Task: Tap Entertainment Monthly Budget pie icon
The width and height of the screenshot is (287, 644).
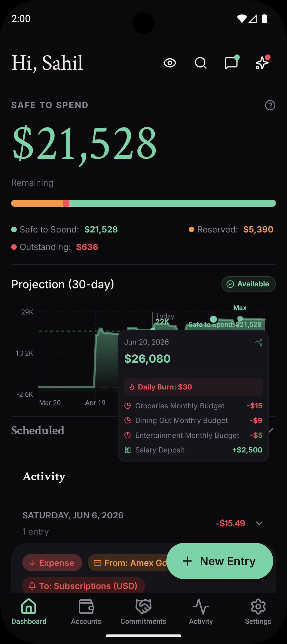Action: 128,435
